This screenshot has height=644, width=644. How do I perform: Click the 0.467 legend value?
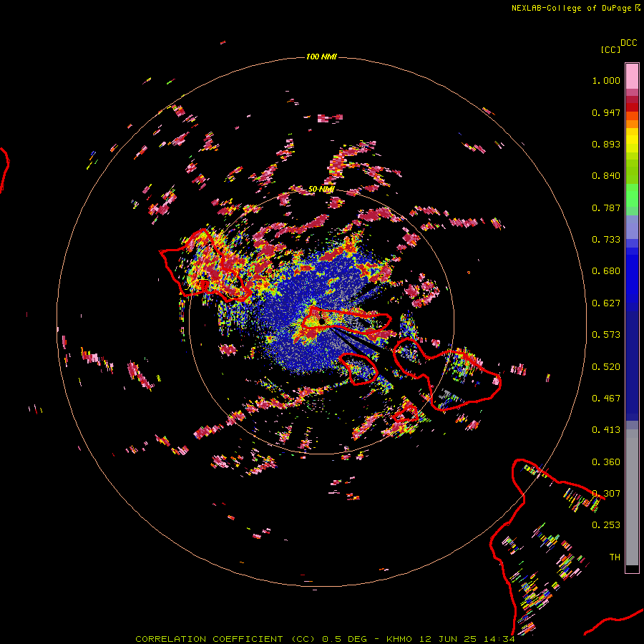[606, 399]
